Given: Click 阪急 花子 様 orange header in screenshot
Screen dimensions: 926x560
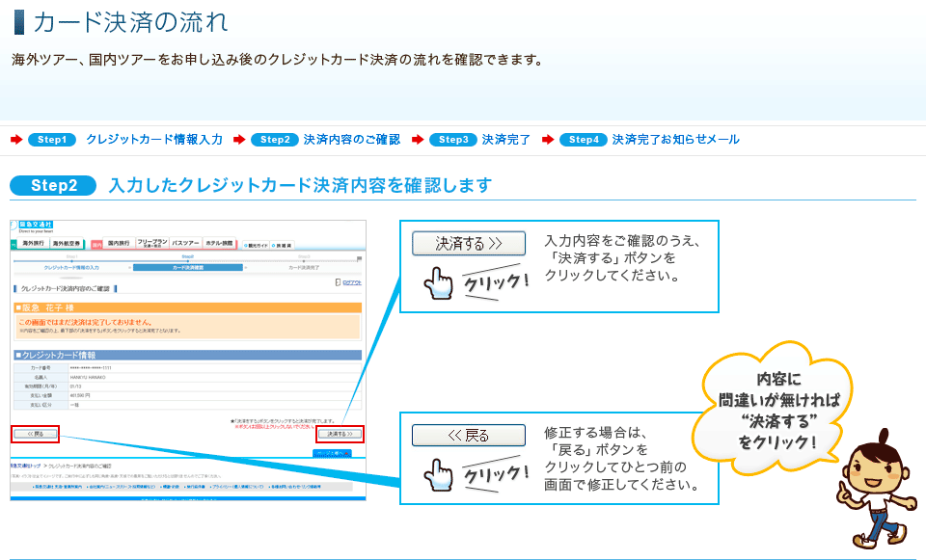Looking at the screenshot, I should point(188,307).
